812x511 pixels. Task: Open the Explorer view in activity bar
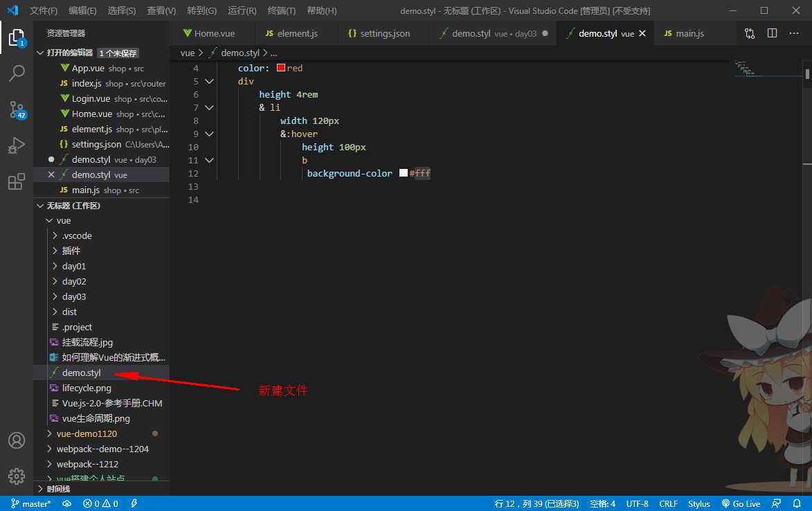(x=17, y=38)
